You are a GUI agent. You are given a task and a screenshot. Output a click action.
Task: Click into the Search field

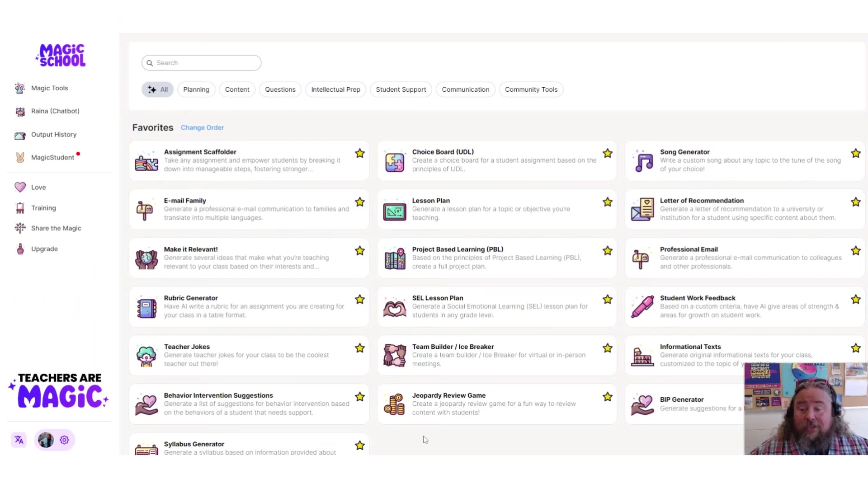coord(202,63)
